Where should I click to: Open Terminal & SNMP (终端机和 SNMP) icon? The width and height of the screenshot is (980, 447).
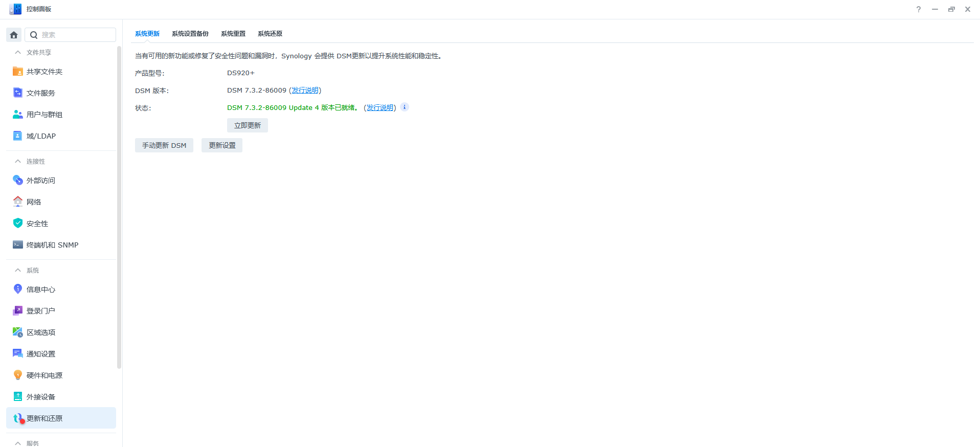pos(17,244)
